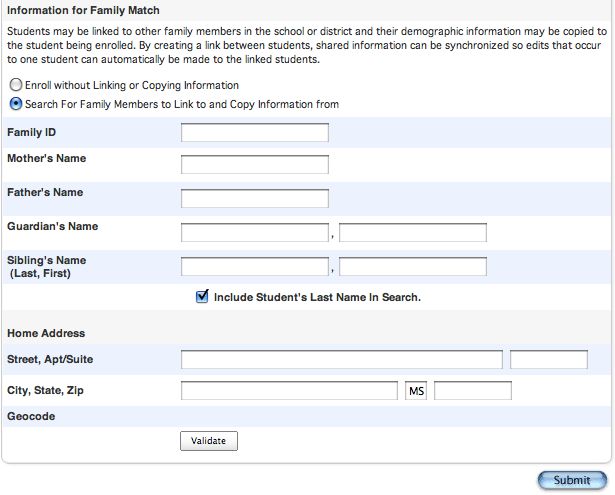
Task: Click Sibling's first name field
Action: [x=413, y=267]
